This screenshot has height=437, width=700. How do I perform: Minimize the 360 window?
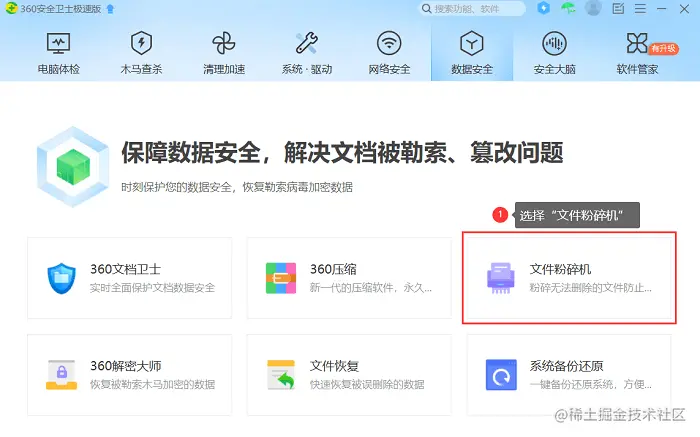click(662, 8)
